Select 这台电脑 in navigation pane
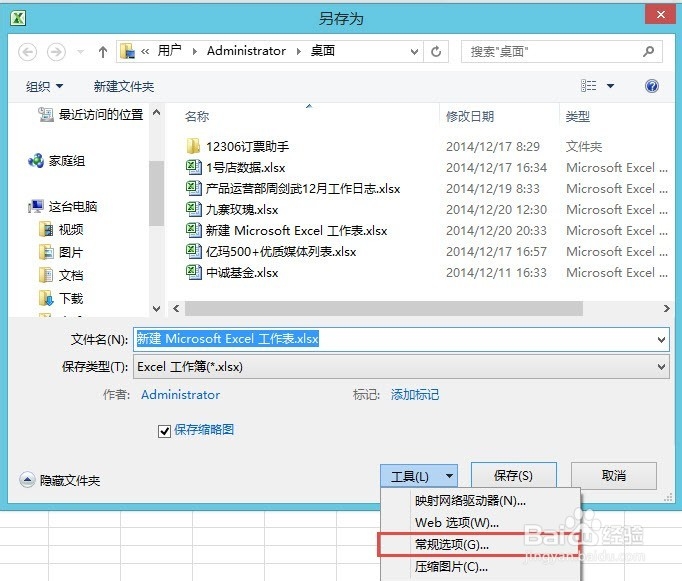The height and width of the screenshot is (581, 682). [x=63, y=207]
